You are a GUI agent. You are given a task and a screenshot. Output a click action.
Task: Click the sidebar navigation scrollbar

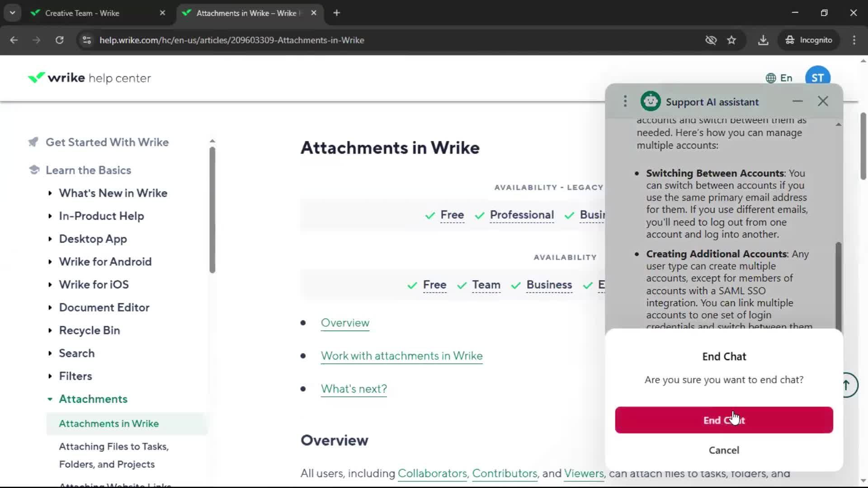click(212, 210)
